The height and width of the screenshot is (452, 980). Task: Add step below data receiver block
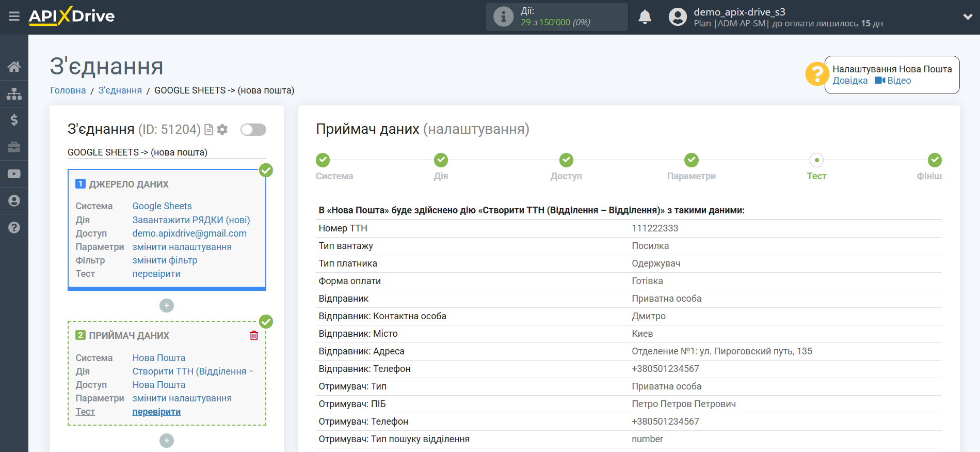(x=167, y=441)
